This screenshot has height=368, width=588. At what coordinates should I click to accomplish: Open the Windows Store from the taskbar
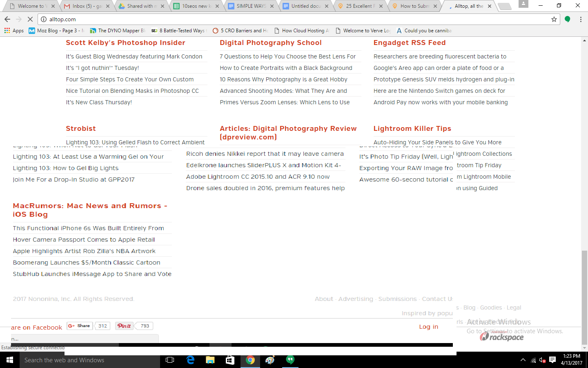click(230, 360)
